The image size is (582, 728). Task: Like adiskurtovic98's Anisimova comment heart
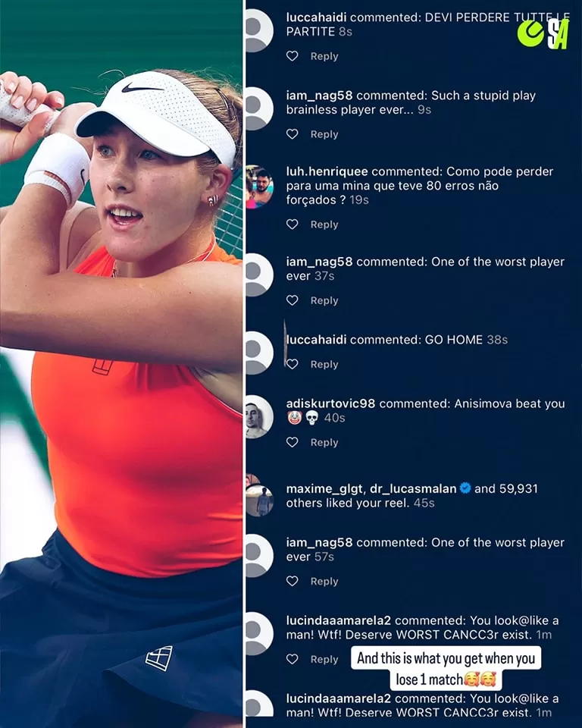[x=292, y=442]
